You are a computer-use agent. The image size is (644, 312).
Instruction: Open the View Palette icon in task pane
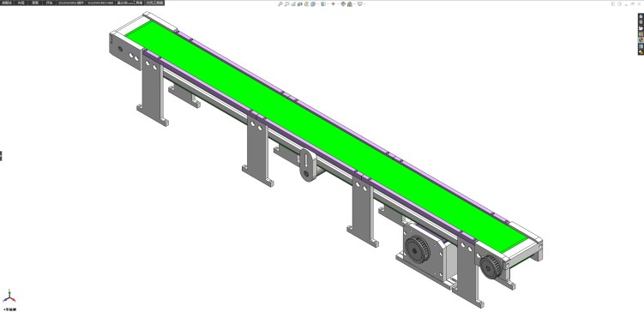tap(641, 34)
